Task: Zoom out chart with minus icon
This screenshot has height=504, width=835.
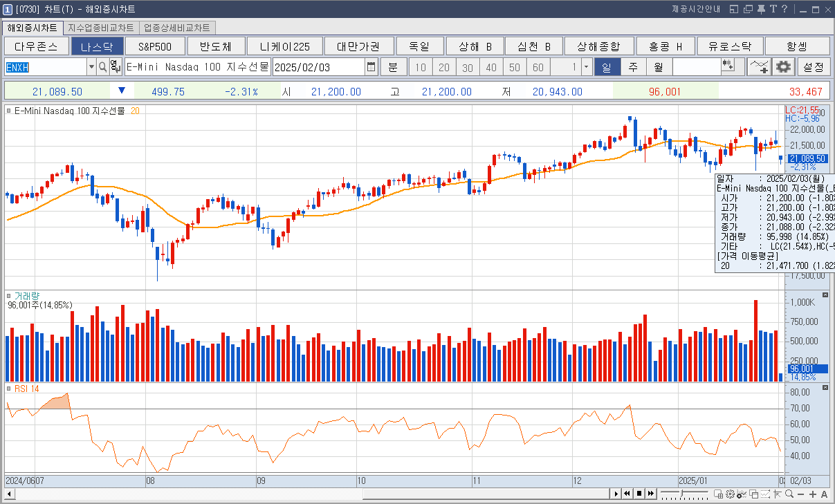Action: tap(801, 494)
